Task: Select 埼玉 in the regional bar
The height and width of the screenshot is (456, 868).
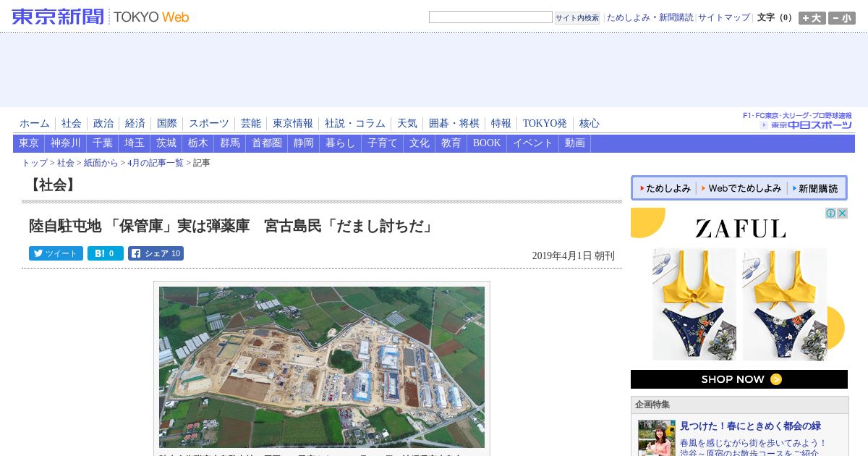Action: (x=135, y=143)
